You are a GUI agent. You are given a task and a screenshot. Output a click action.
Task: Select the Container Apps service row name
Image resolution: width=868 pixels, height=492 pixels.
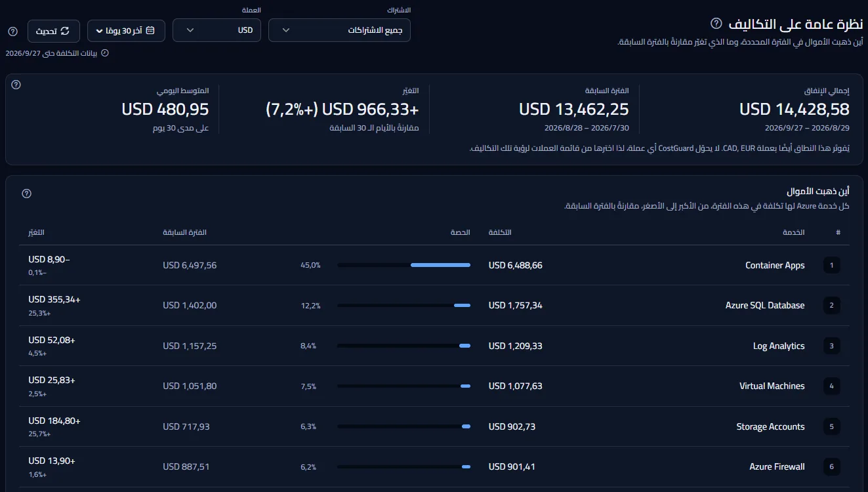775,266
